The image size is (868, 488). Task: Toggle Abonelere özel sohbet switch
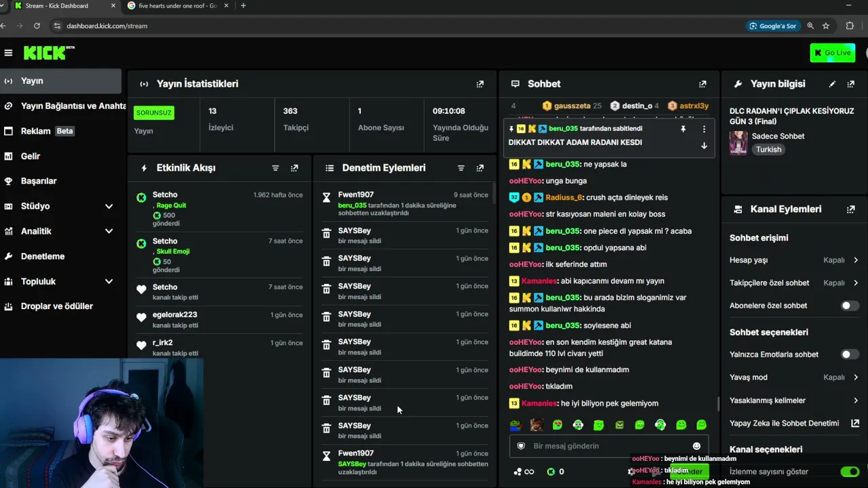point(850,306)
